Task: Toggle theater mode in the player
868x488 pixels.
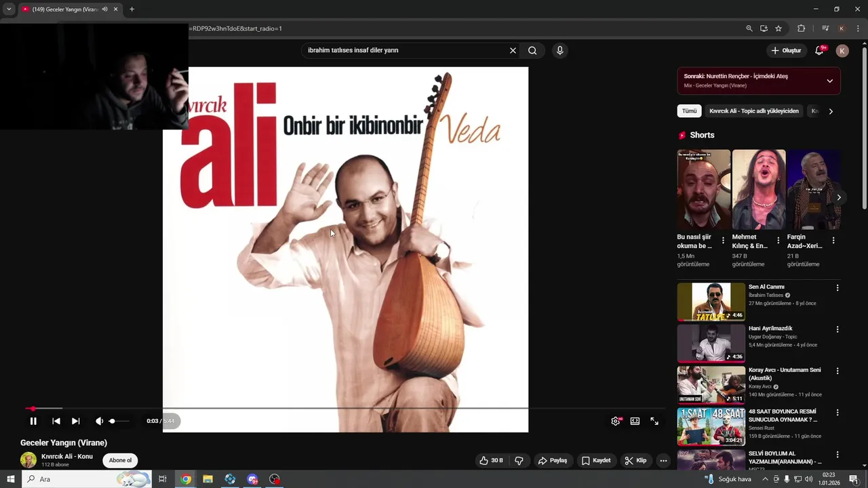Action: coord(635,421)
